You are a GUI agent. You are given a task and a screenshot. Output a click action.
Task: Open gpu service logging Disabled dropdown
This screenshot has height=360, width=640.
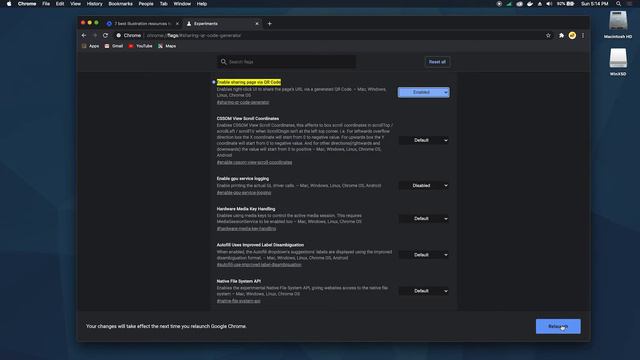(x=424, y=185)
